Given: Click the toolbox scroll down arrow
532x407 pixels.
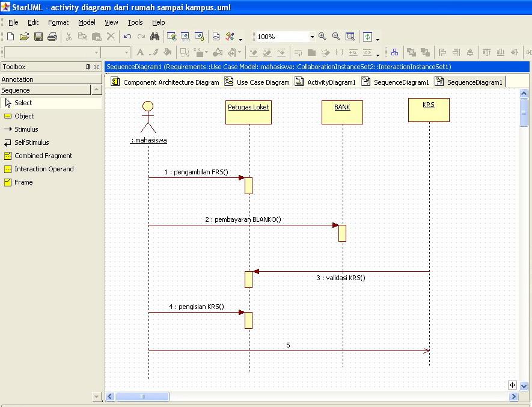Looking at the screenshot, I should 97,396.
